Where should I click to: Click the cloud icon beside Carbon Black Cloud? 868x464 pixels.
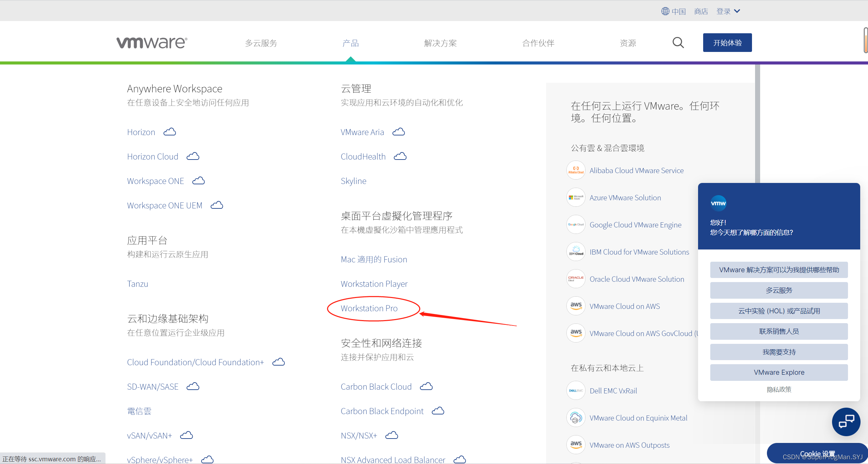click(x=426, y=386)
